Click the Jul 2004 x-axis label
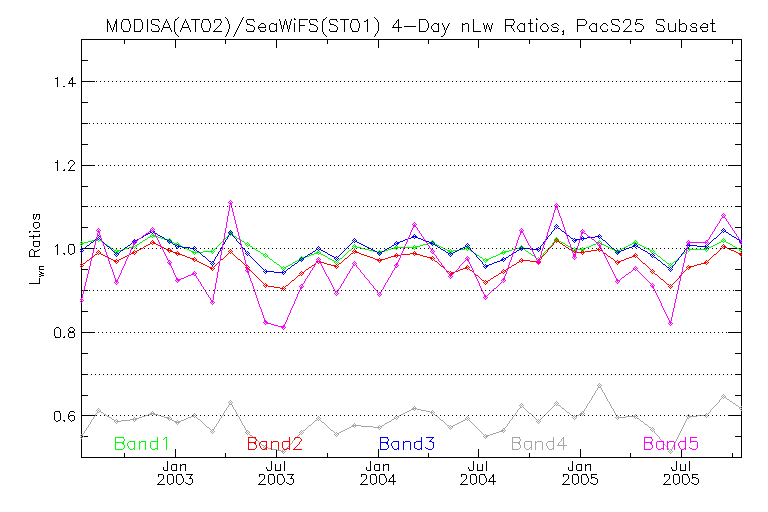This screenshot has width=768, height=512. [478, 473]
